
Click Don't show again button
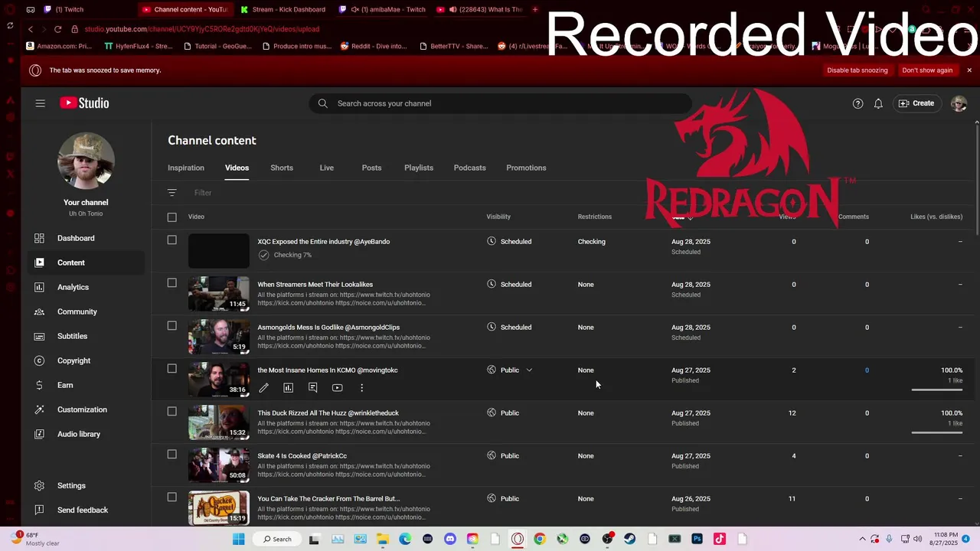[x=927, y=70]
